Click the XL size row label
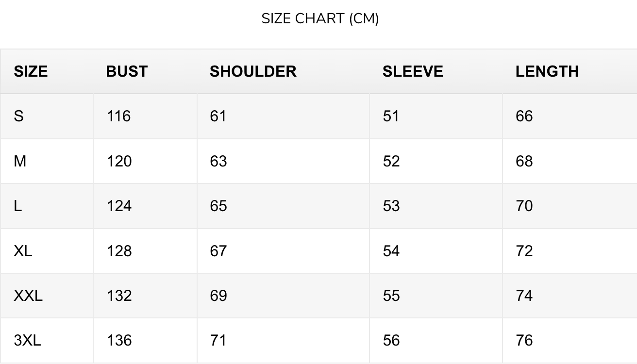The width and height of the screenshot is (637, 364). pos(23,251)
